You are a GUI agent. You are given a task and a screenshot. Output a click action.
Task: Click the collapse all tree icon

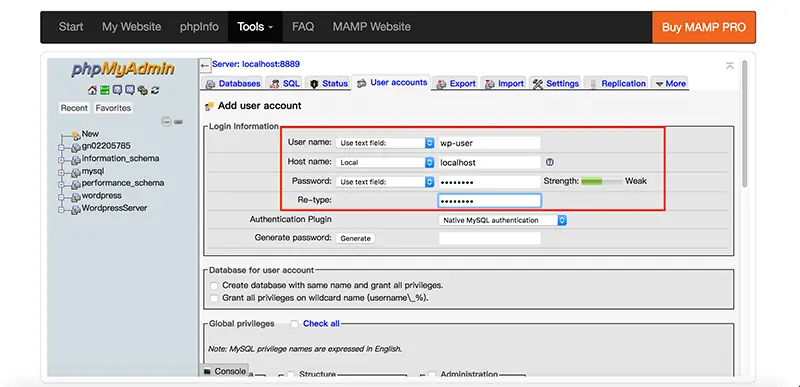[166, 122]
